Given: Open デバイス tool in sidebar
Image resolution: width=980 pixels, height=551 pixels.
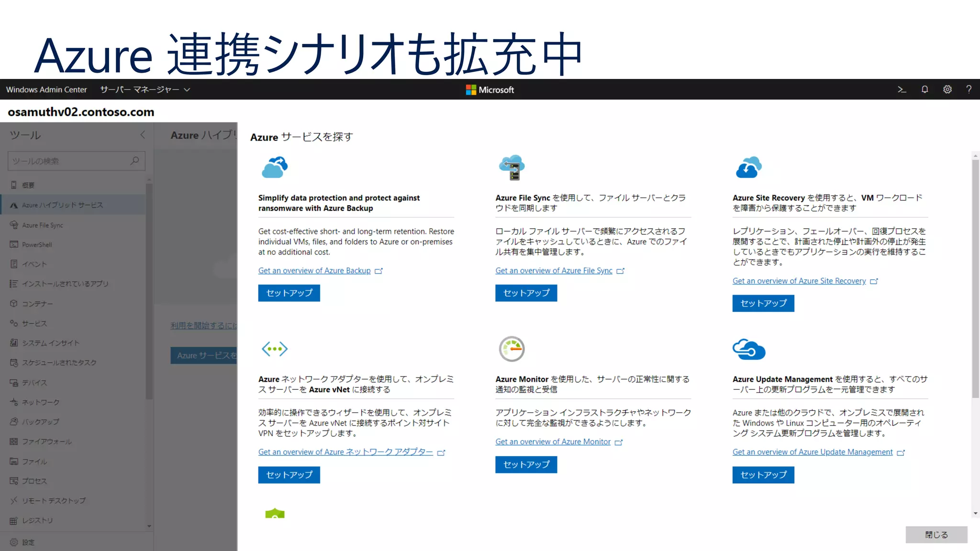Looking at the screenshot, I should tap(73, 383).
